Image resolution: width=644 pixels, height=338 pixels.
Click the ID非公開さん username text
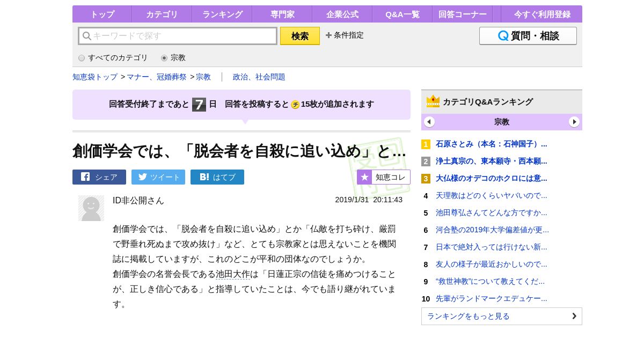tap(138, 201)
